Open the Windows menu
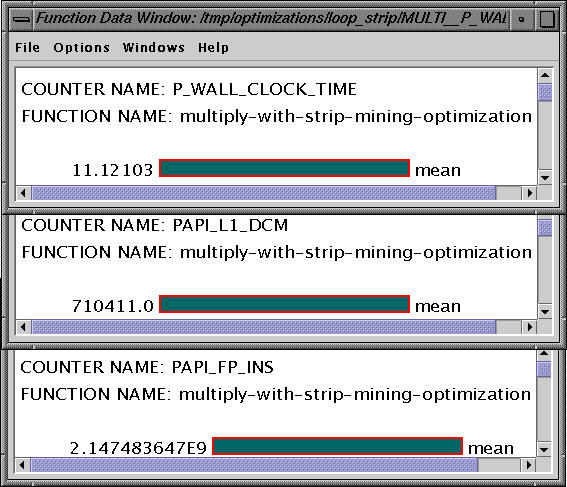Image resolution: width=567 pixels, height=487 pixels. pyautogui.click(x=154, y=47)
